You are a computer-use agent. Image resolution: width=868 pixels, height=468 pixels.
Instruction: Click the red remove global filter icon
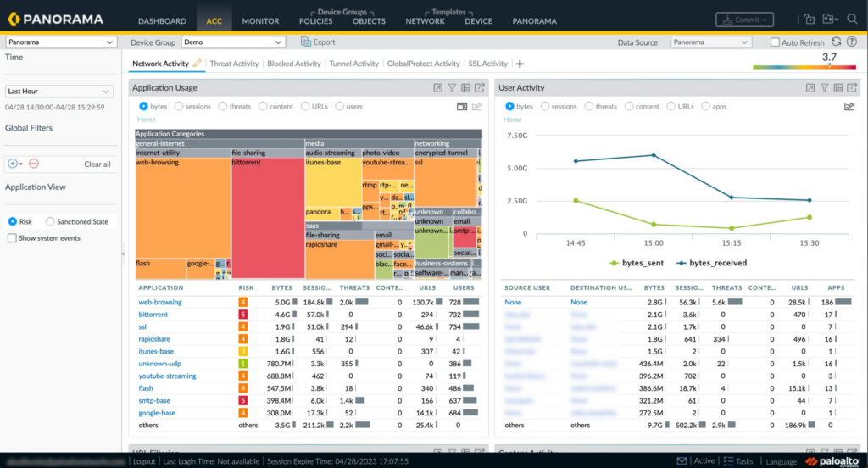(34, 164)
